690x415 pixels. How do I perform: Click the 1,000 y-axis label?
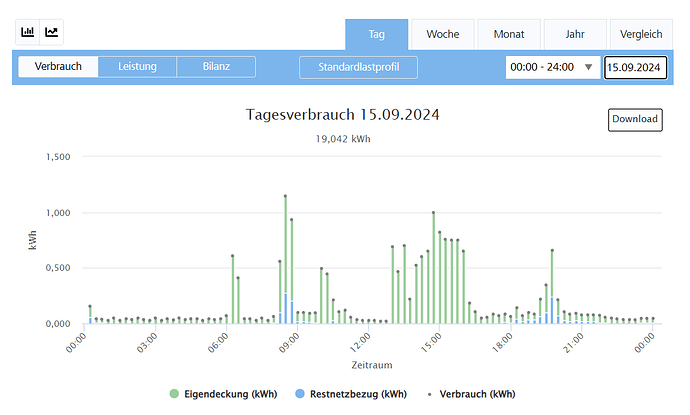[x=58, y=213]
